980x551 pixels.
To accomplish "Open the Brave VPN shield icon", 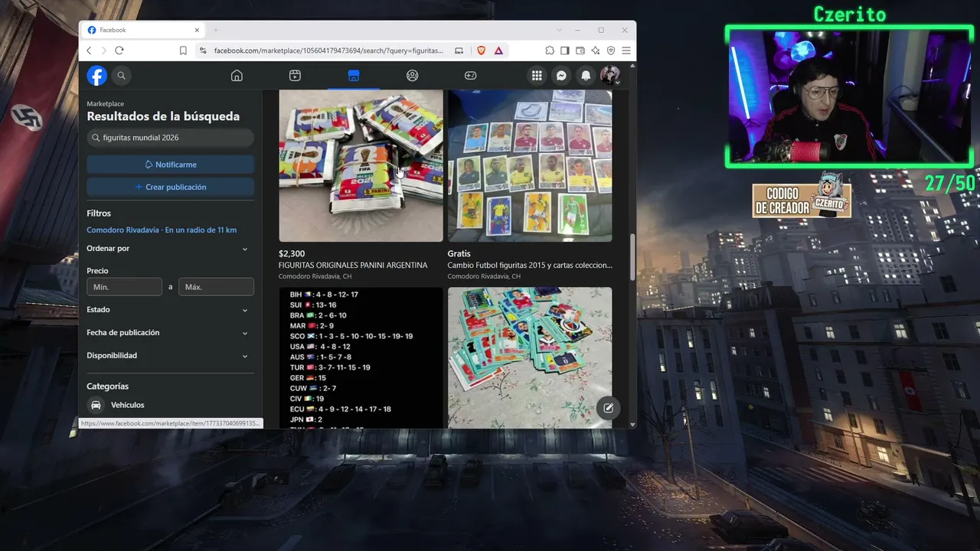I will pos(611,51).
